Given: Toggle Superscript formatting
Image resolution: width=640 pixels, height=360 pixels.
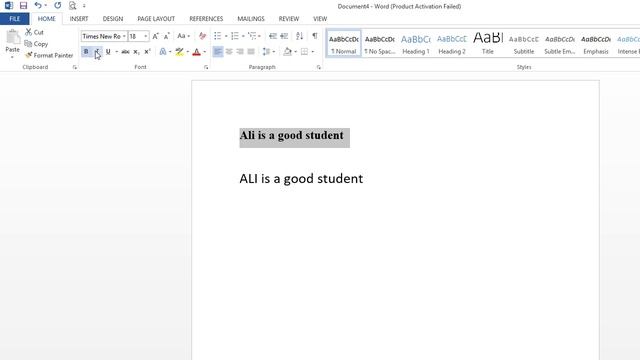Looking at the screenshot, I should pos(147,52).
